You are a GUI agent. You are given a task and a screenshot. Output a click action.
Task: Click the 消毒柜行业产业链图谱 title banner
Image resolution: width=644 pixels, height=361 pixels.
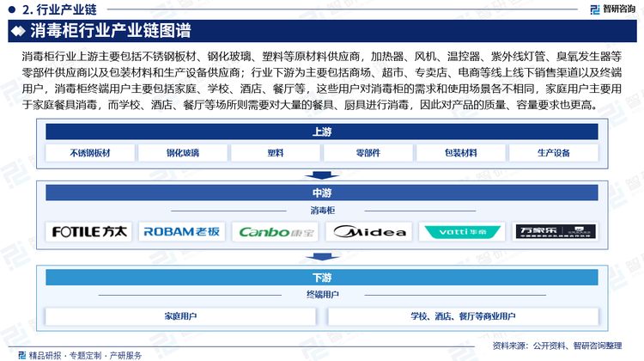tap(322, 31)
